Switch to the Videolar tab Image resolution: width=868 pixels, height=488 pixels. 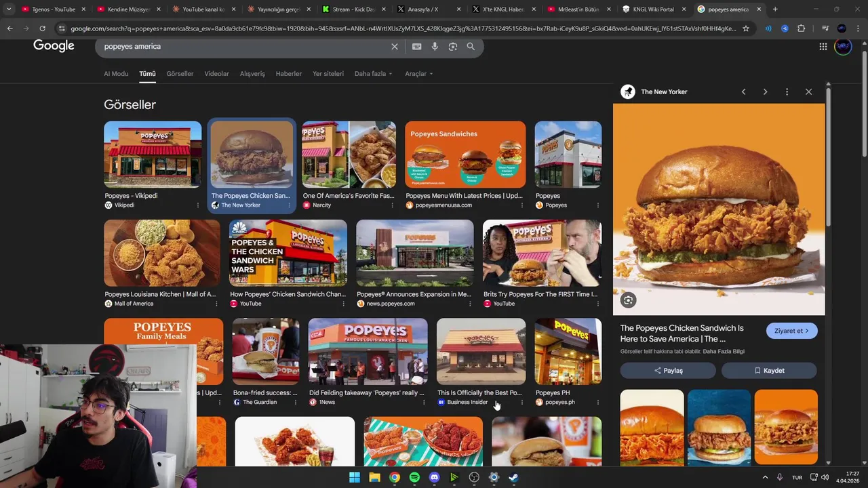pyautogui.click(x=217, y=74)
